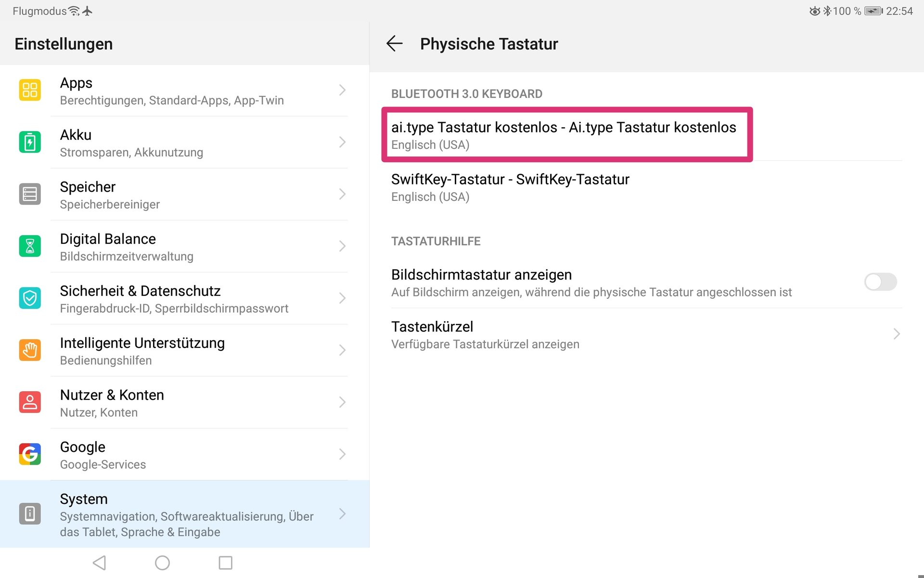Tap the Android back navigation triangle

99,563
